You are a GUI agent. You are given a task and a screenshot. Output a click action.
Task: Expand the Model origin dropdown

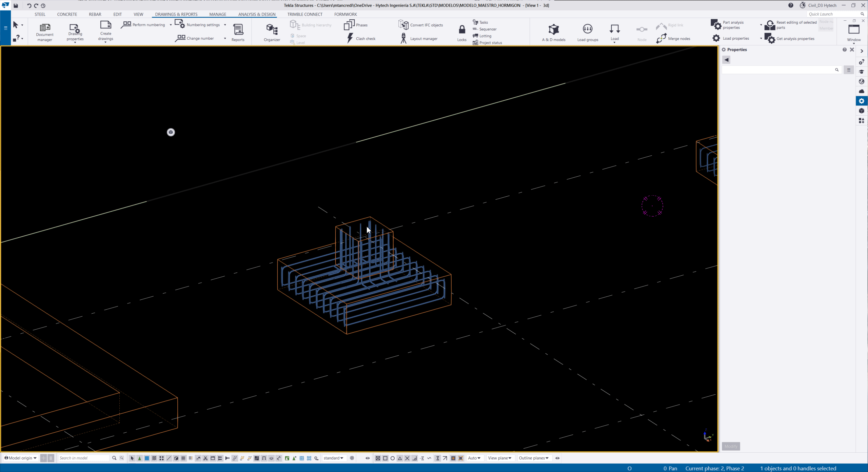coord(21,458)
